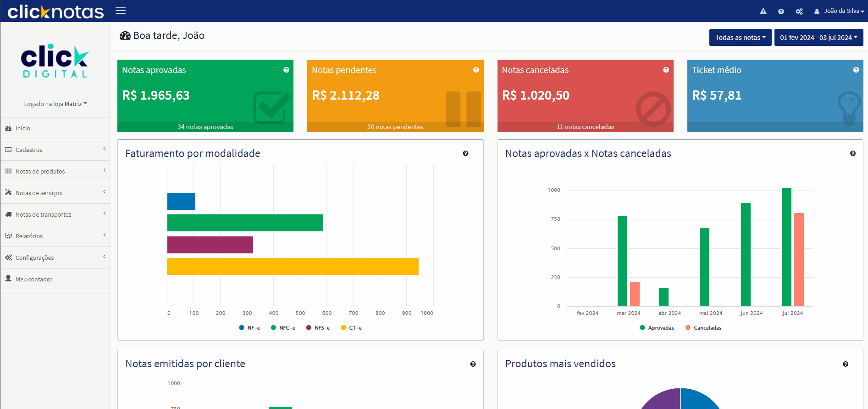Toggle the hamburger sidebar menu
The height and width of the screenshot is (409, 868).
point(121,11)
